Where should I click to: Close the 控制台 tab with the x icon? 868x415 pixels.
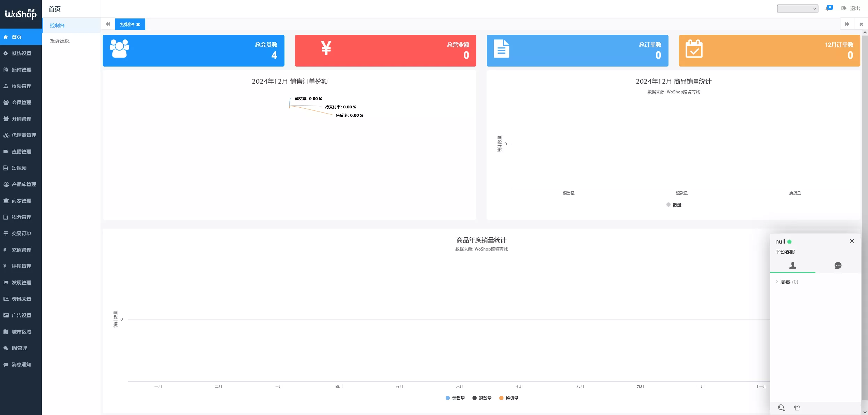pyautogui.click(x=138, y=25)
